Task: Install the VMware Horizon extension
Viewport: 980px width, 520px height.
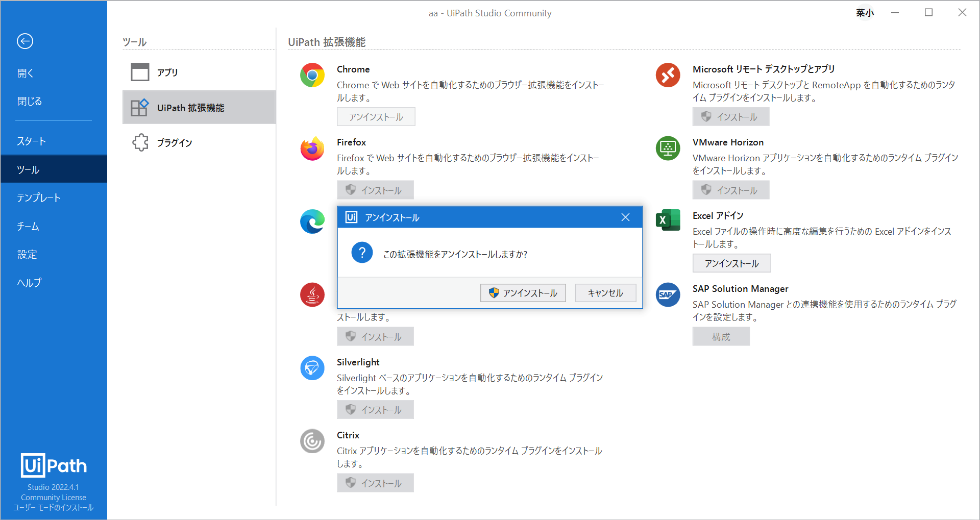Action: coord(731,190)
